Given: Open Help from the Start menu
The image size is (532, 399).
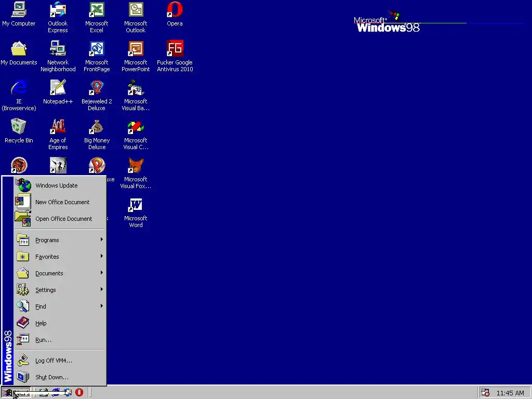Looking at the screenshot, I should [x=60, y=323].
